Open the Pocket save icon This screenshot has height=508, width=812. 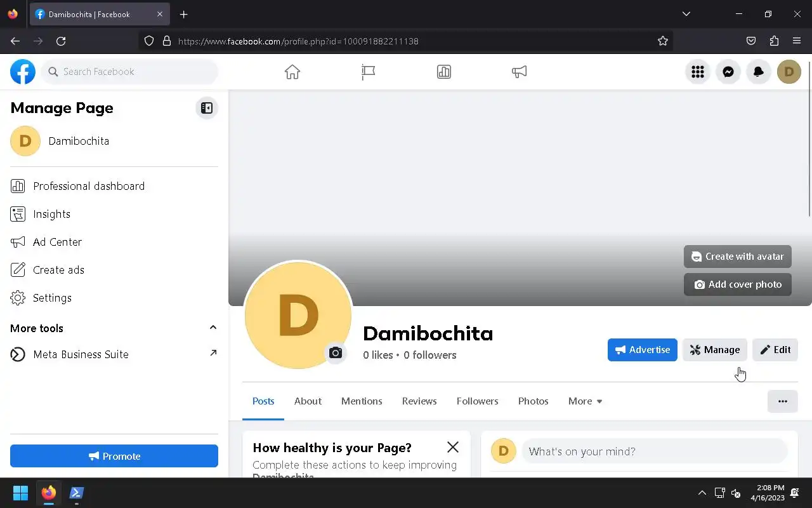(x=751, y=41)
